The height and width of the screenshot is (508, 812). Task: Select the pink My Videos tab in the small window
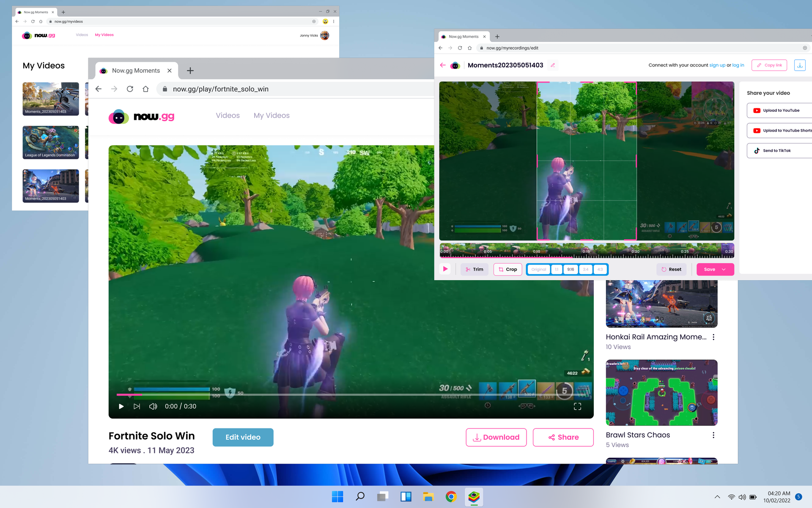coord(104,35)
